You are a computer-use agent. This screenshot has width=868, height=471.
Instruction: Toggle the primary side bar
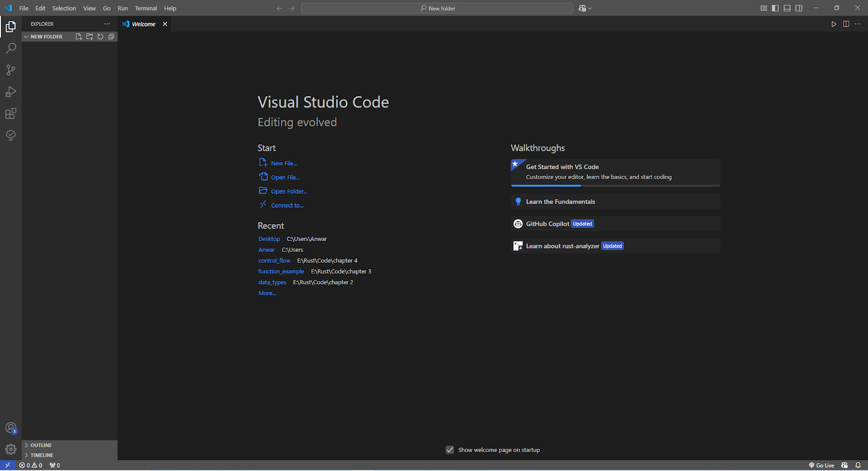tap(775, 8)
